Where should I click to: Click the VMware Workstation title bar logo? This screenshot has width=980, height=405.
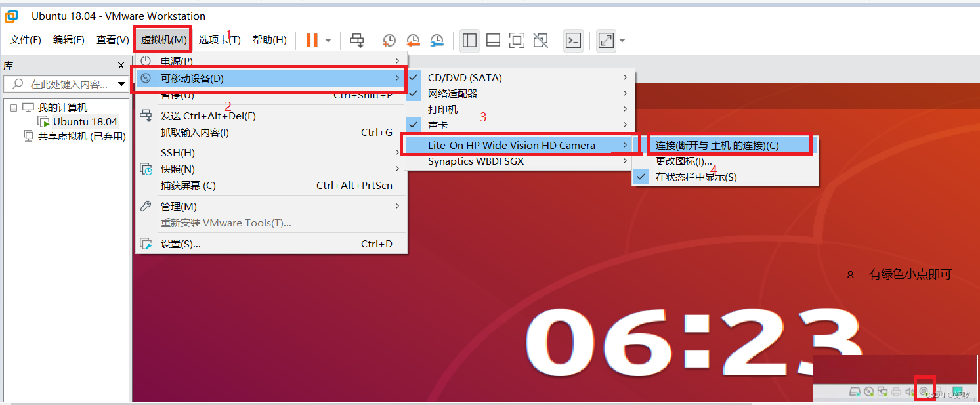pyautogui.click(x=11, y=16)
